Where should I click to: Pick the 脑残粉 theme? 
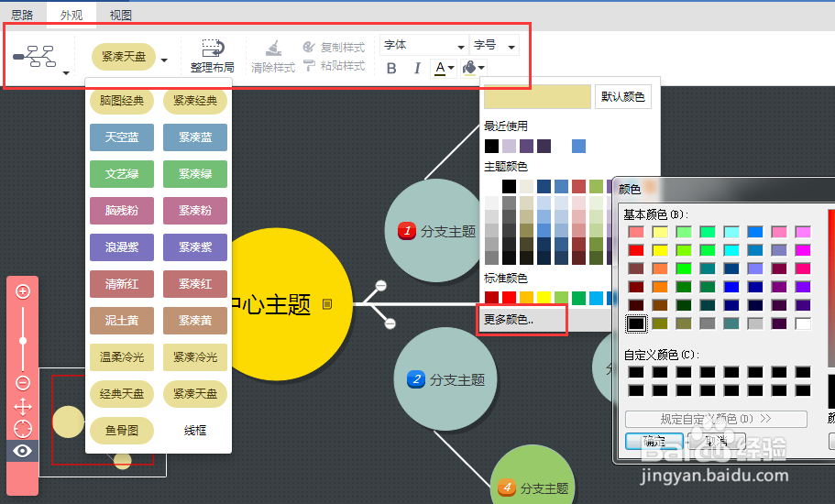click(x=122, y=211)
